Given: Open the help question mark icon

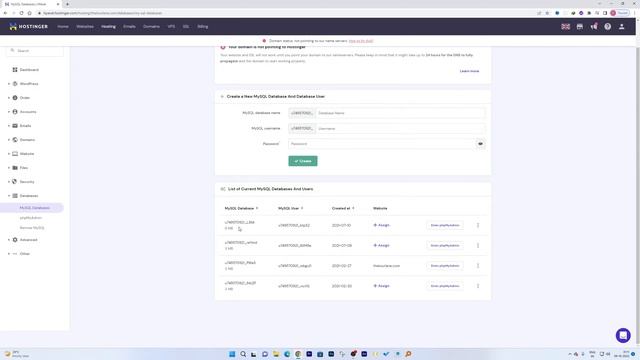Looking at the screenshot, I should click(x=608, y=27).
